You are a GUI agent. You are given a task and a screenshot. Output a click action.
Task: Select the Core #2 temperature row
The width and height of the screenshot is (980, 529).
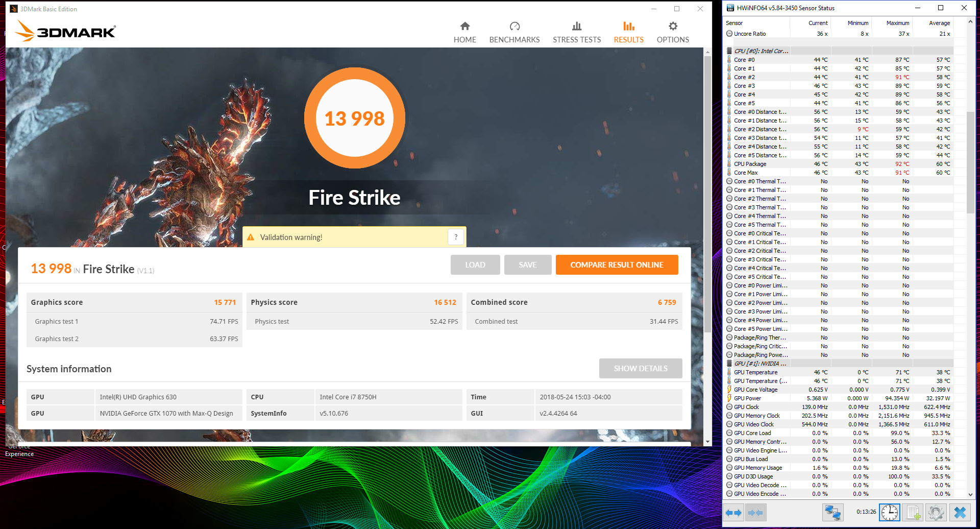point(839,77)
